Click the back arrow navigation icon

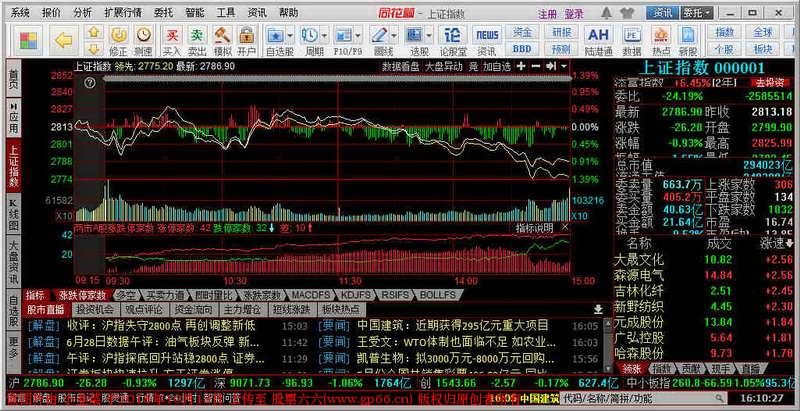[64, 41]
